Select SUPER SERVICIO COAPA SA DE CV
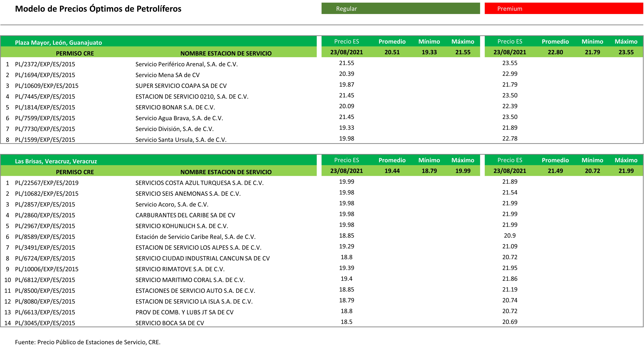This screenshot has width=644, height=350. 181,86
